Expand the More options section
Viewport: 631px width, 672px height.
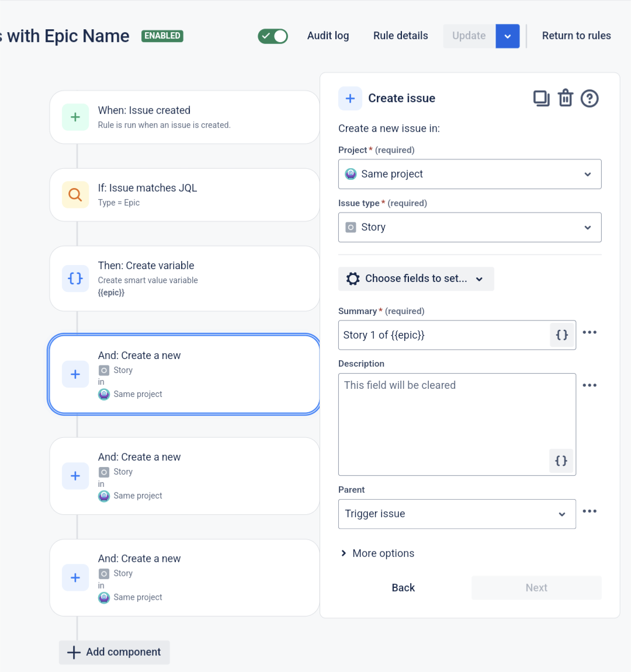(377, 553)
